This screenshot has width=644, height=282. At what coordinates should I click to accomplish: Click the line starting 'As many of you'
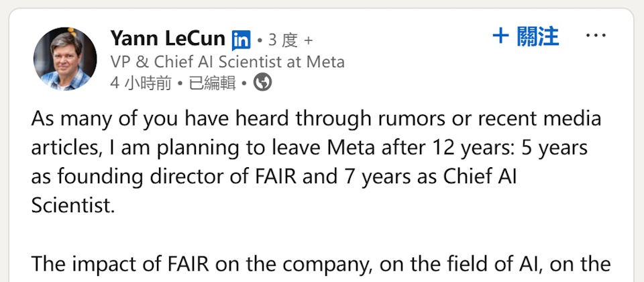tap(315, 120)
